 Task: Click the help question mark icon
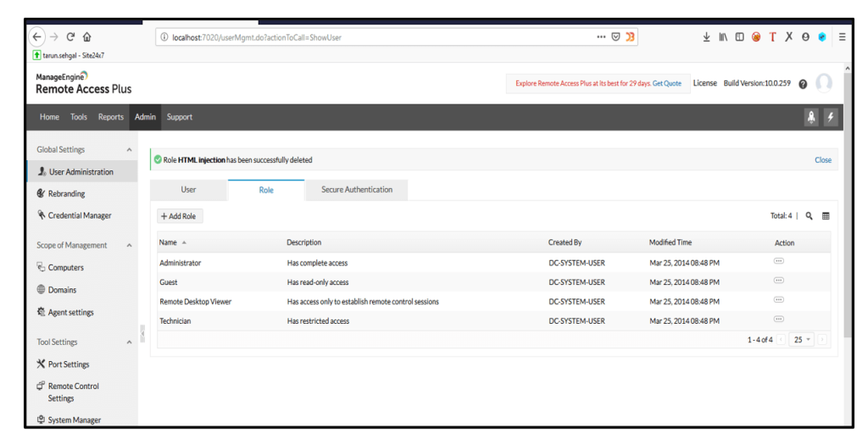pyautogui.click(x=803, y=84)
